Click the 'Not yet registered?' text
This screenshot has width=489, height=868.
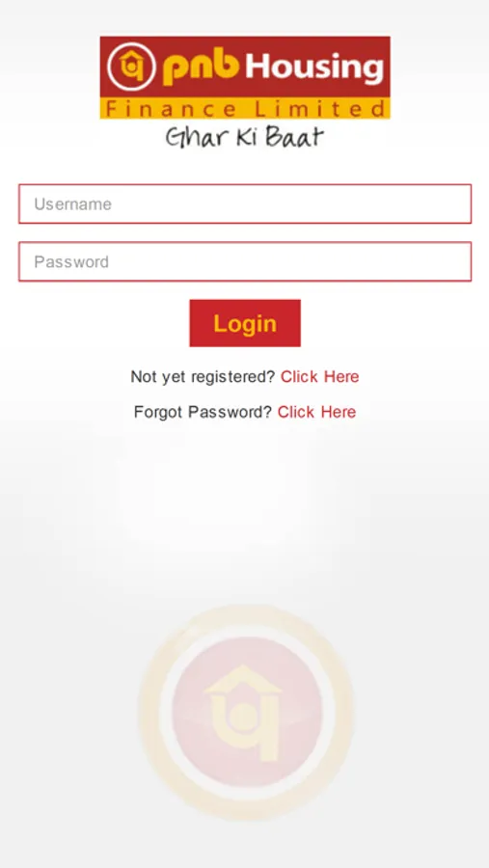tap(203, 377)
